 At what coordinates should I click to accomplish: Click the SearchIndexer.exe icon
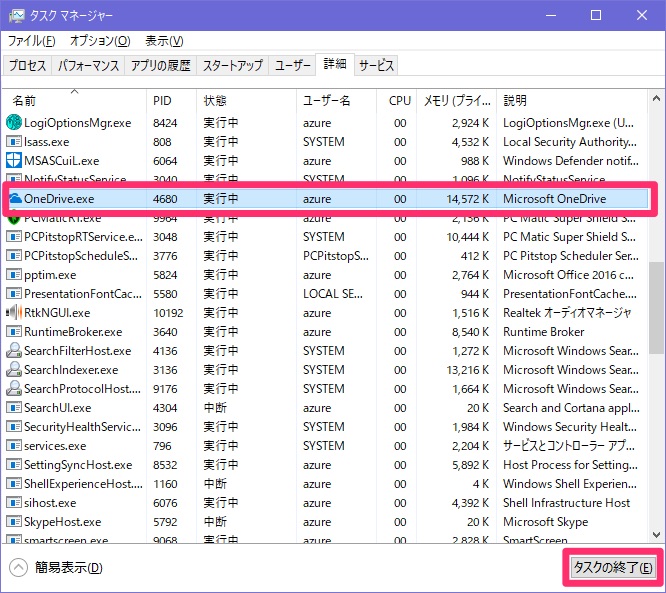[14, 370]
